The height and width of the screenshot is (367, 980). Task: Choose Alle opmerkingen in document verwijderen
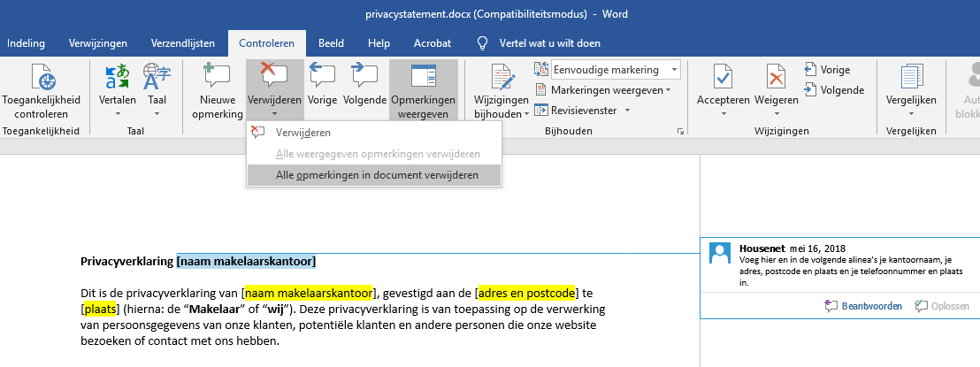click(374, 175)
